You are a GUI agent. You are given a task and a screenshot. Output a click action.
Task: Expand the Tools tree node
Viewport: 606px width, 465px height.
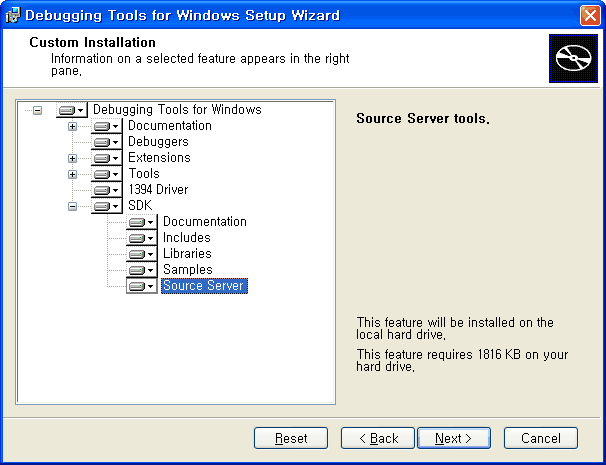pyautogui.click(x=72, y=174)
